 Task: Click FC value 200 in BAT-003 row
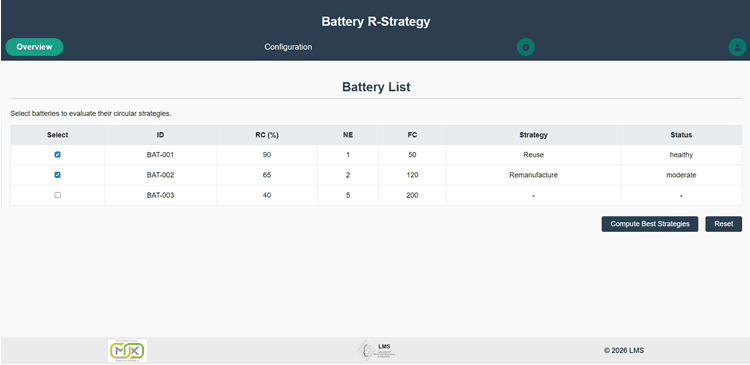click(x=412, y=195)
